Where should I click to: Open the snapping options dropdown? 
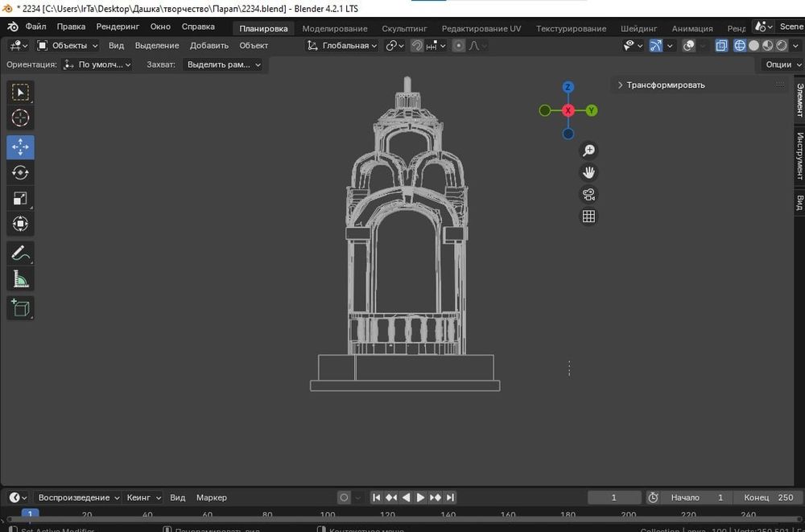coord(436,46)
